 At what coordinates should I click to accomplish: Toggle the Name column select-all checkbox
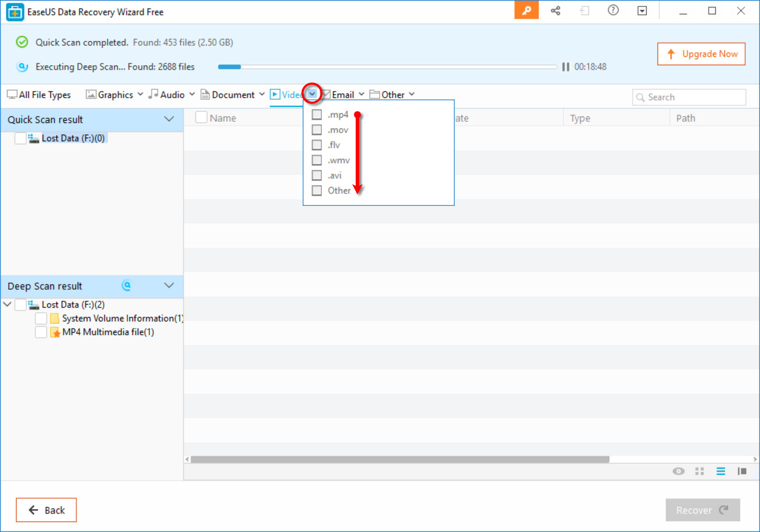(x=201, y=118)
